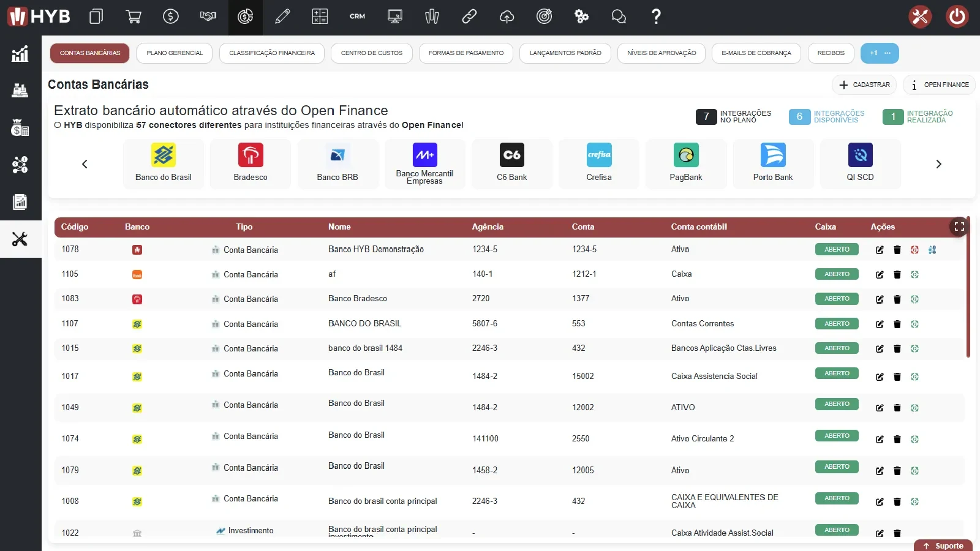Expand the +1 more tabs button

(x=880, y=53)
